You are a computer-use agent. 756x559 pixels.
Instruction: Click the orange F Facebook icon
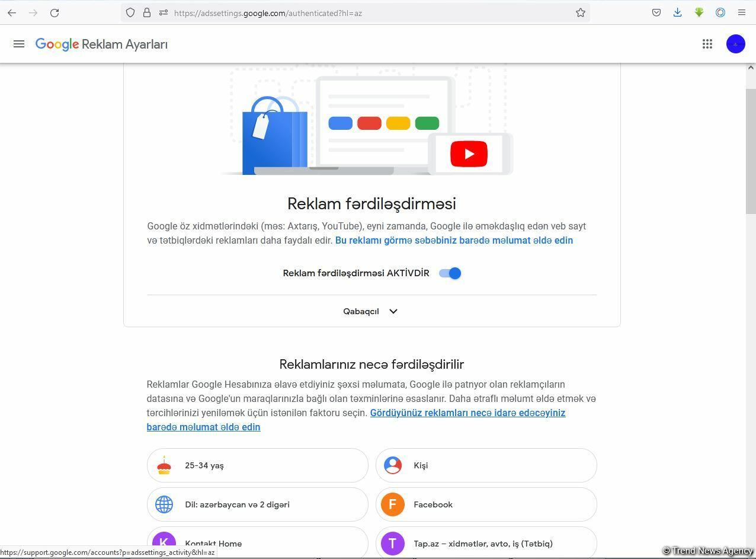393,504
